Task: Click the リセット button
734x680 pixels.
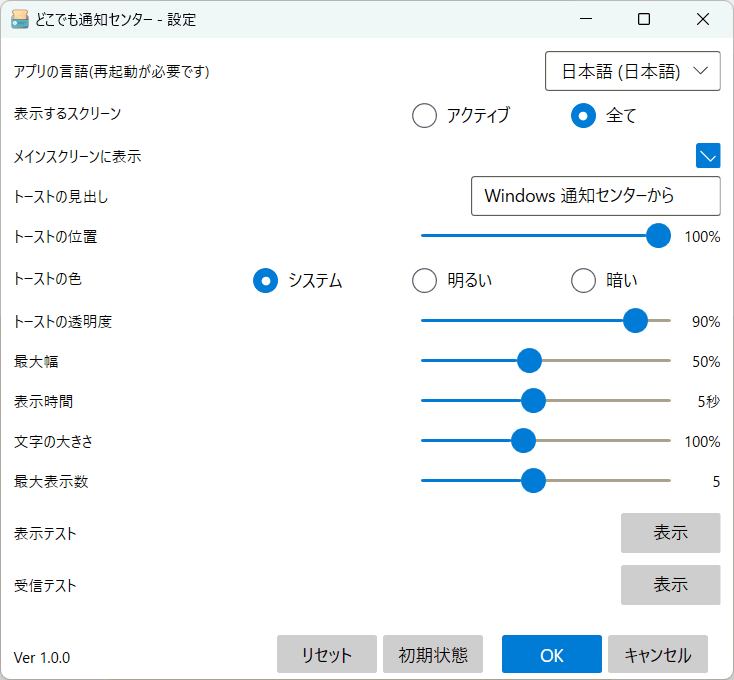Action: point(327,654)
